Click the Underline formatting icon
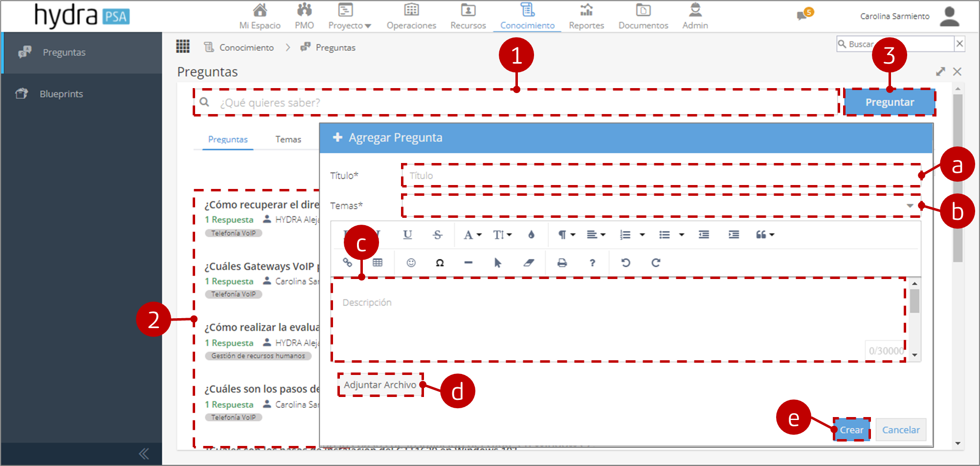The image size is (980, 466). click(407, 234)
